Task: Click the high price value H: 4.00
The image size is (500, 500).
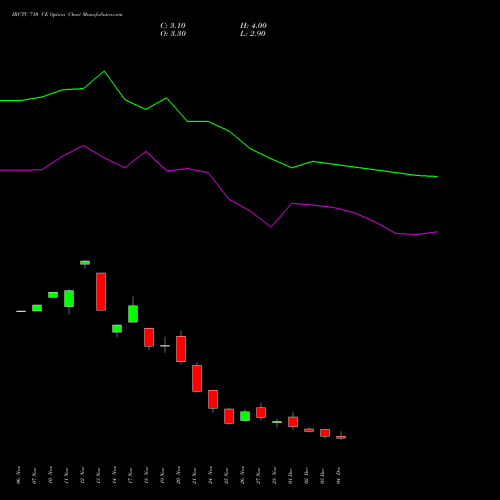Action: pos(253,26)
